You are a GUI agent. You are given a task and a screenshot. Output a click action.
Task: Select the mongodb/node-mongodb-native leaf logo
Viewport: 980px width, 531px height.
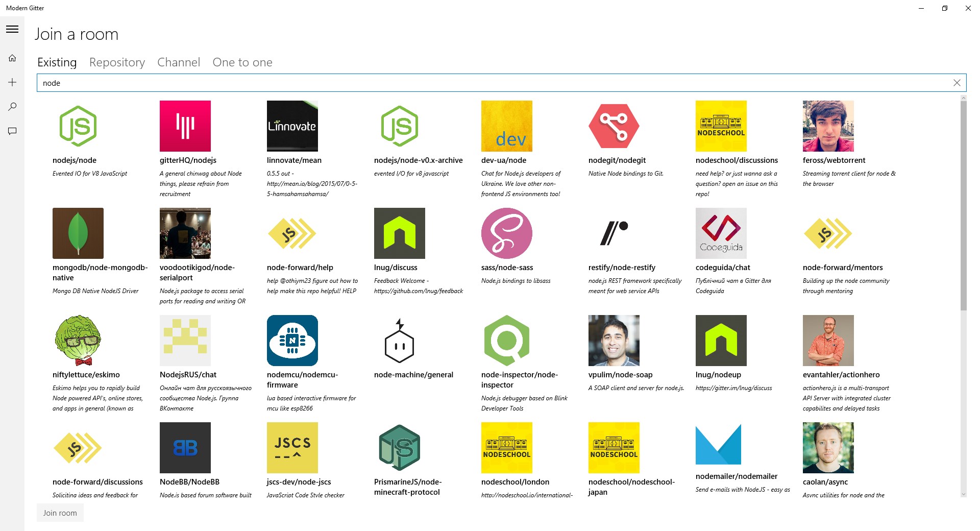(x=78, y=233)
